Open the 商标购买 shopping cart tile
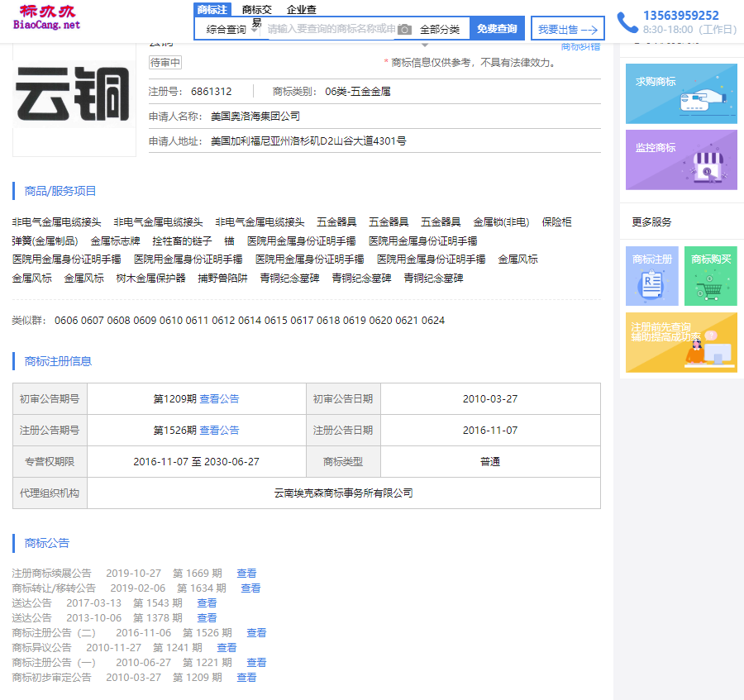Viewport: 744px width, 700px height. point(711,276)
